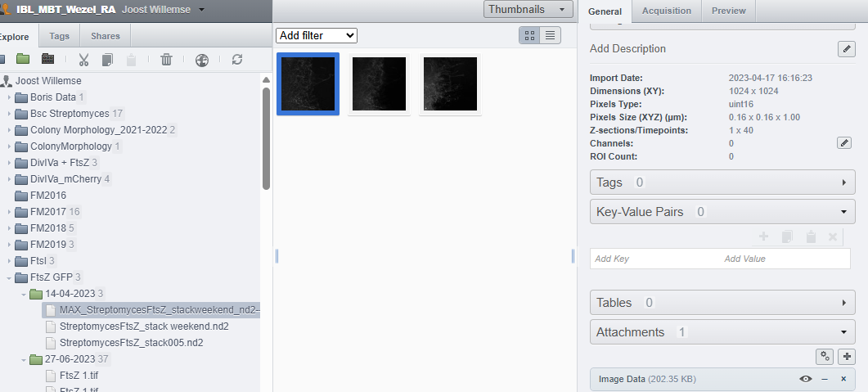The image size is (868, 392).
Task: Click the globe icon in toolbar
Action: [202, 60]
